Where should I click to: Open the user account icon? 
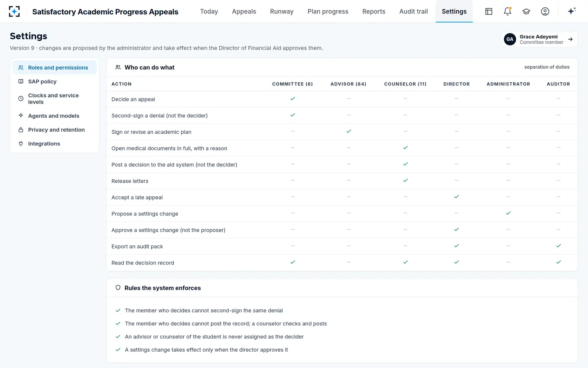pyautogui.click(x=545, y=11)
